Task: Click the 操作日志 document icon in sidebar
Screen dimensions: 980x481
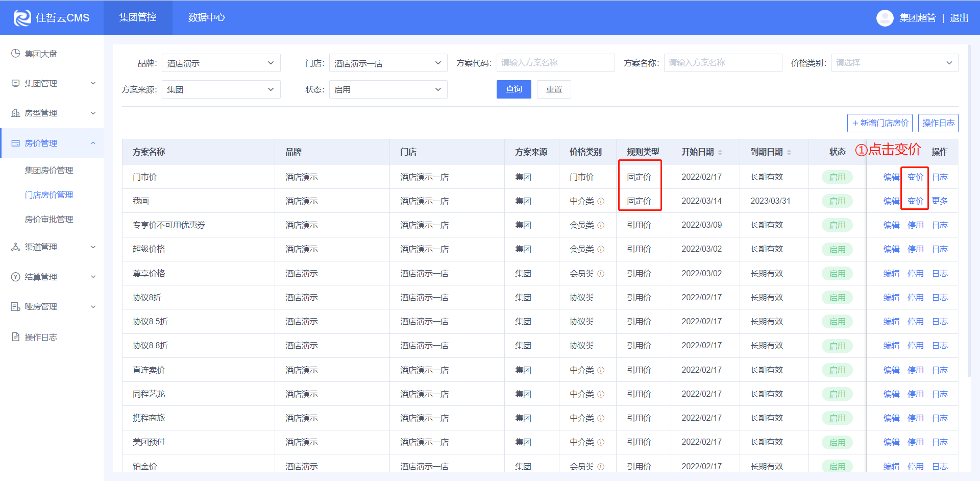Action: tap(16, 337)
